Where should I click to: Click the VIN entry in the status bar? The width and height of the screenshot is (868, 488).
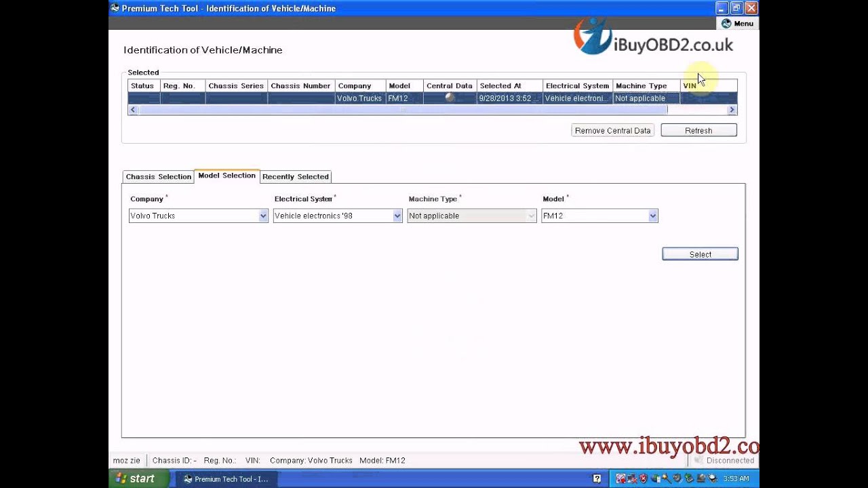pos(253,460)
